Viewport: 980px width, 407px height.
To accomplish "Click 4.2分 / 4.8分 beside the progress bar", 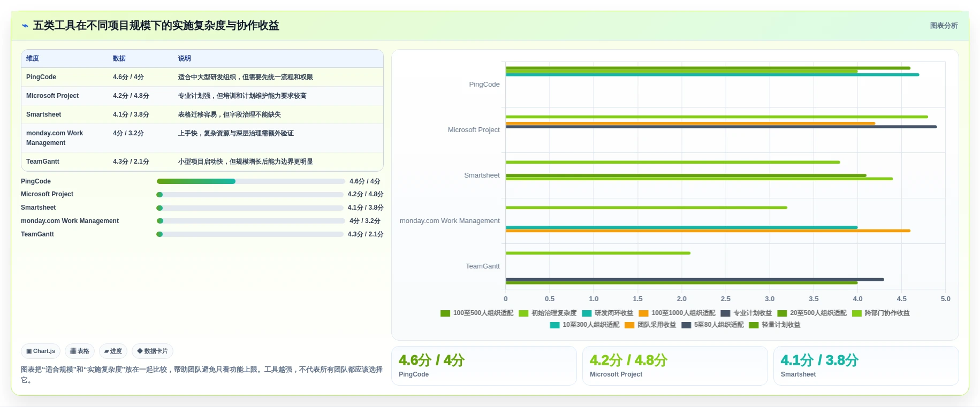I will point(366,194).
